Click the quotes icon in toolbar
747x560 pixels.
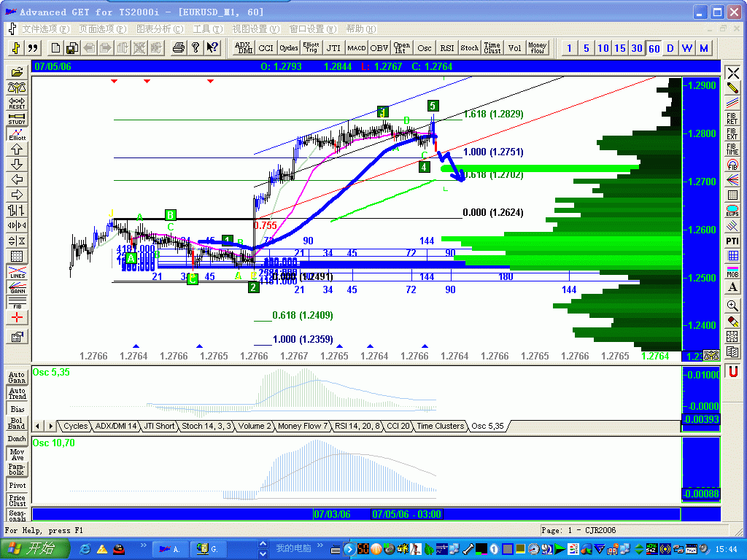pos(33,47)
